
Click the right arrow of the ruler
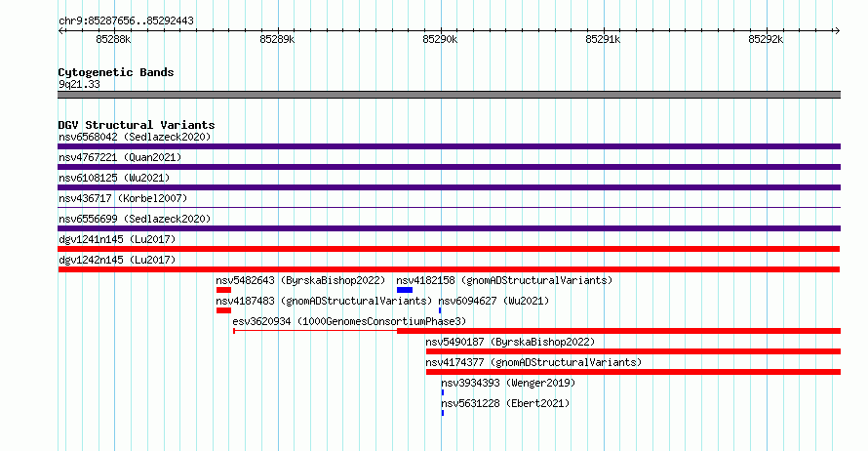(837, 30)
